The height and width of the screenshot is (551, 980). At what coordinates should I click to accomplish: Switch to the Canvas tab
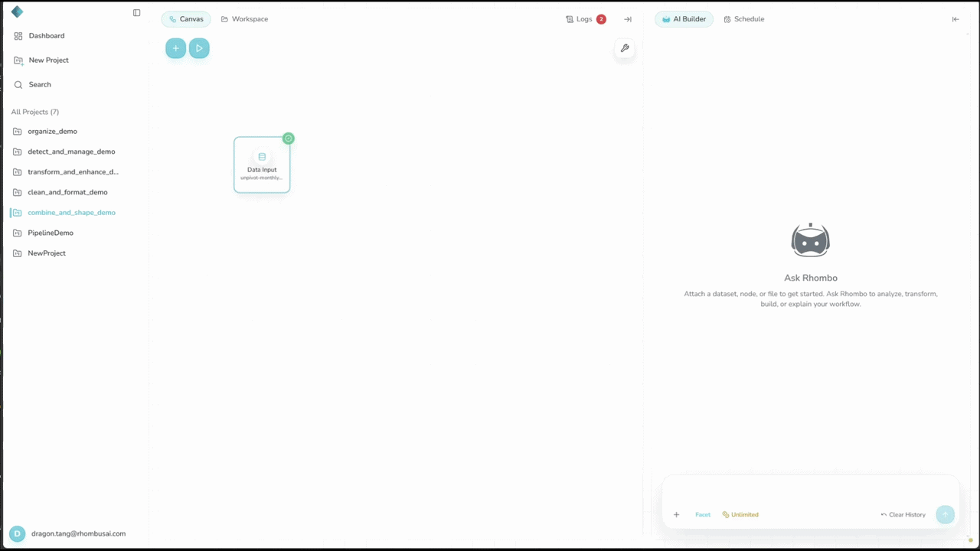[186, 19]
